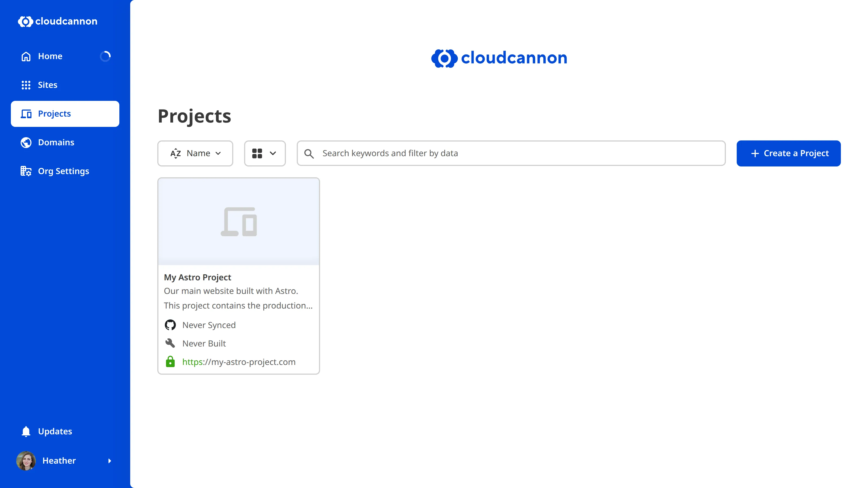Image resolution: width=868 pixels, height=488 pixels.
Task: Open the Name sort dropdown
Action: click(x=195, y=153)
